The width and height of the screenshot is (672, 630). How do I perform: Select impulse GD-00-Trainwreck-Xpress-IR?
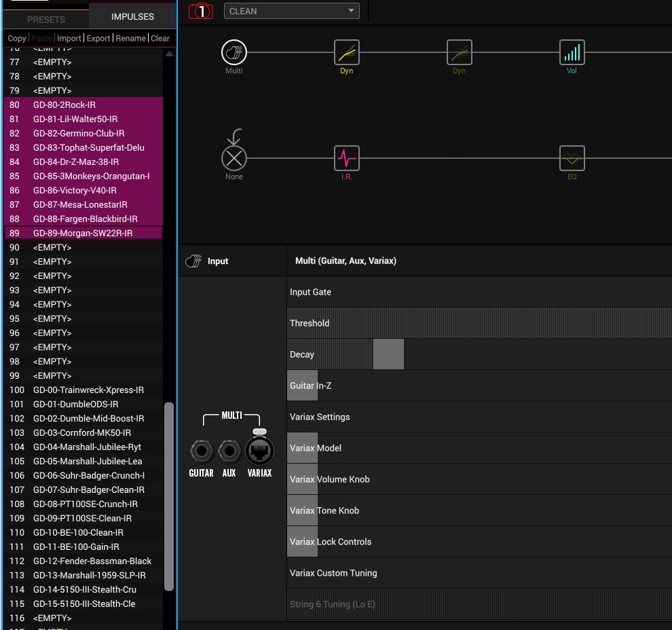pyautogui.click(x=83, y=390)
